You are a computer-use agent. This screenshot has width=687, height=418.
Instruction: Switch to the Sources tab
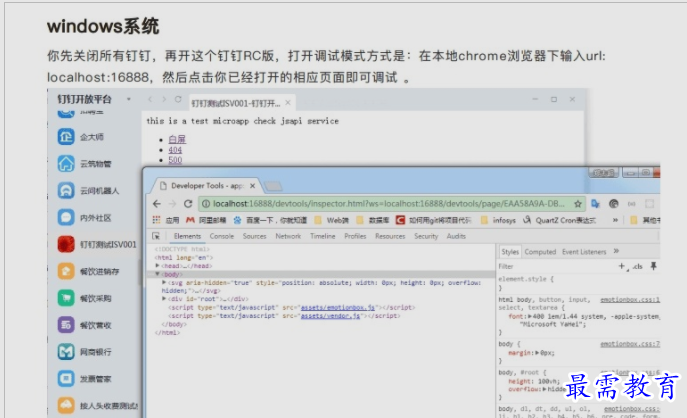[255, 236]
